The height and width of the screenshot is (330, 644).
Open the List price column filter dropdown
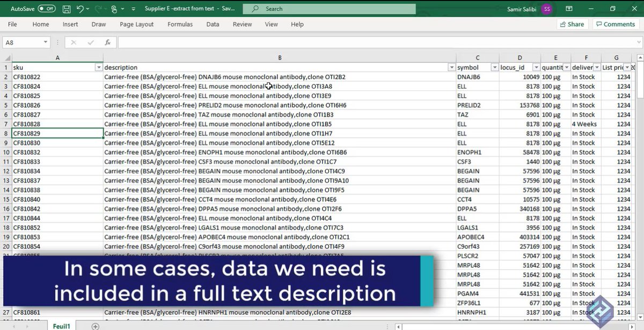click(x=626, y=68)
